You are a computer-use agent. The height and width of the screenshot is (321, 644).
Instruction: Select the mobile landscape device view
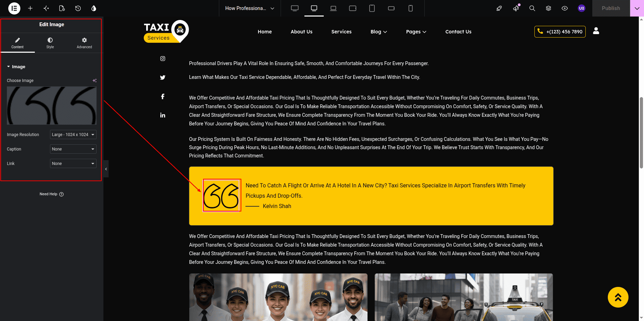click(391, 8)
